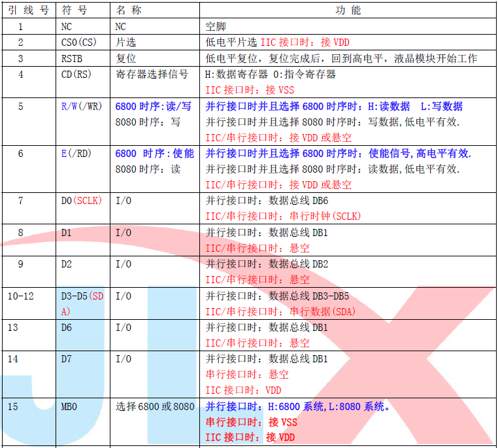Select the D0(SCLK) symbol cell

pyautogui.click(x=81, y=200)
